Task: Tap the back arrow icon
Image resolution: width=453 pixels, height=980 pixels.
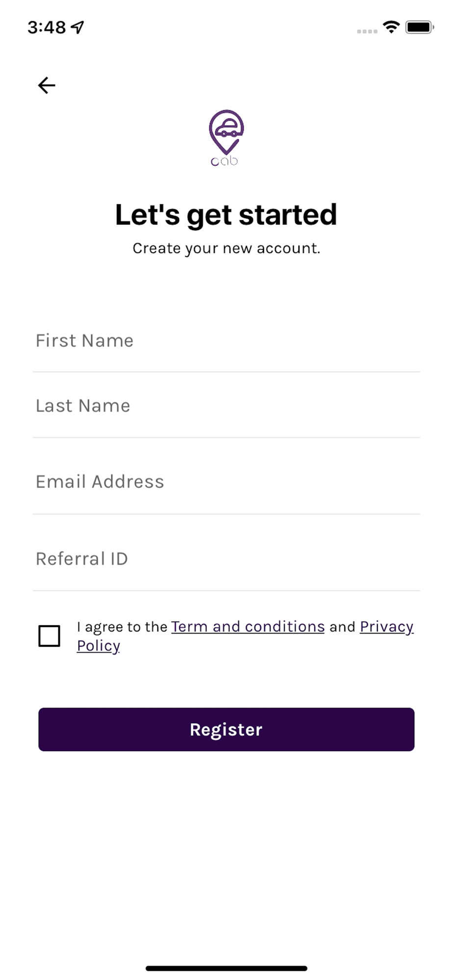Action: [x=47, y=85]
